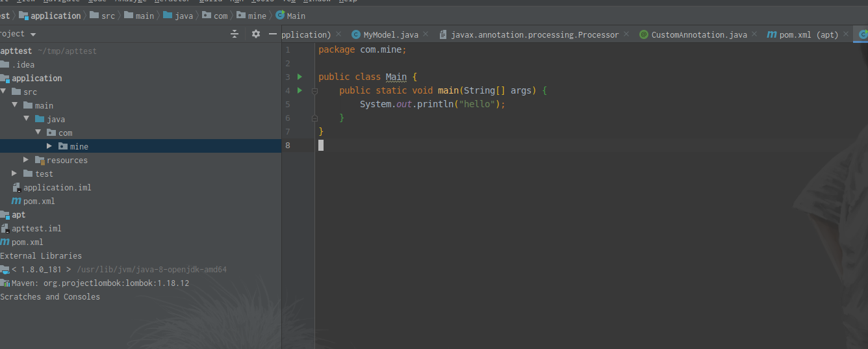The image size is (868, 349).
Task: Click the file icon on javax.annotation.processing.Processor tab
Action: [443, 34]
